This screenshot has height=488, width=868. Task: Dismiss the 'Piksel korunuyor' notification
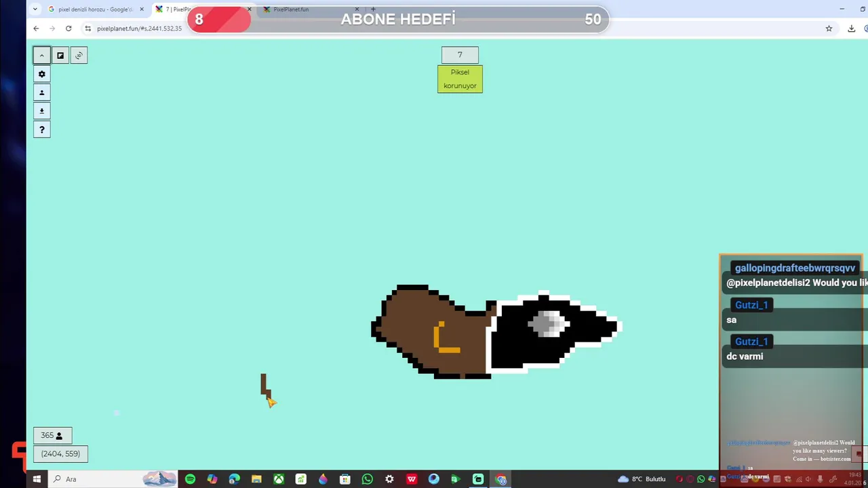(x=460, y=79)
